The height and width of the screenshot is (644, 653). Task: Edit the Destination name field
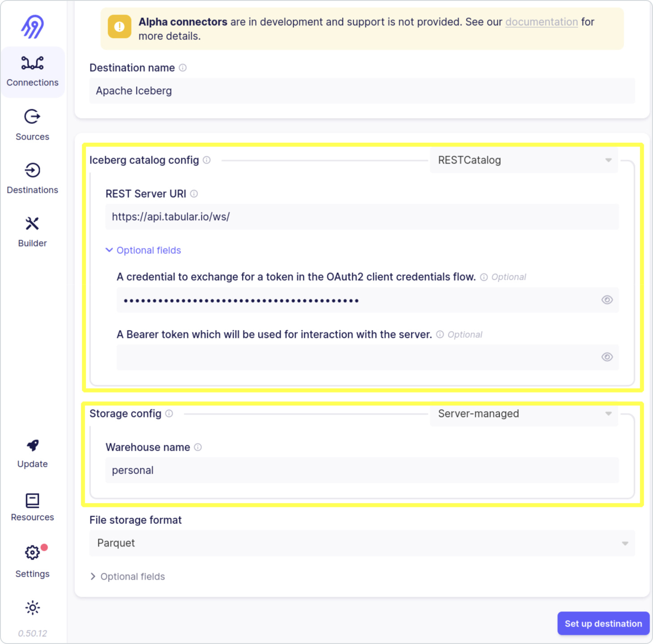coord(362,91)
